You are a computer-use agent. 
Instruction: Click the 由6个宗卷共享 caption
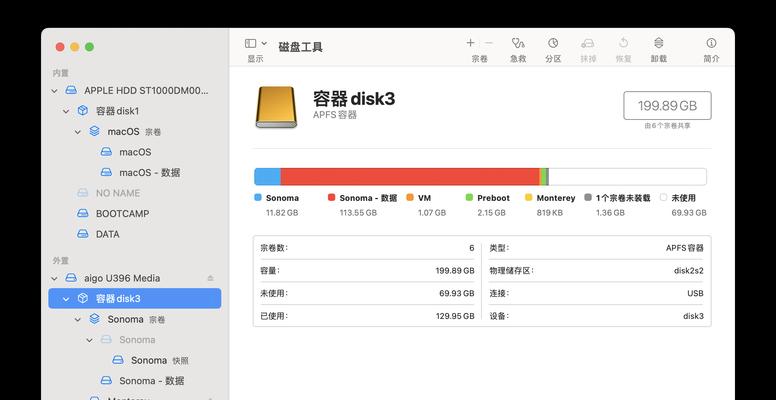(x=667, y=126)
